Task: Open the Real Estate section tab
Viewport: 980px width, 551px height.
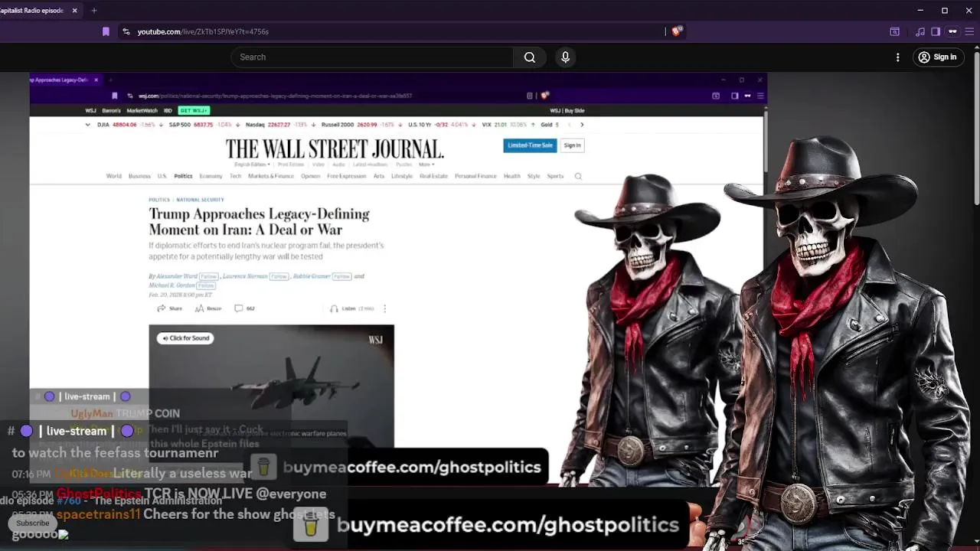Action: [433, 176]
